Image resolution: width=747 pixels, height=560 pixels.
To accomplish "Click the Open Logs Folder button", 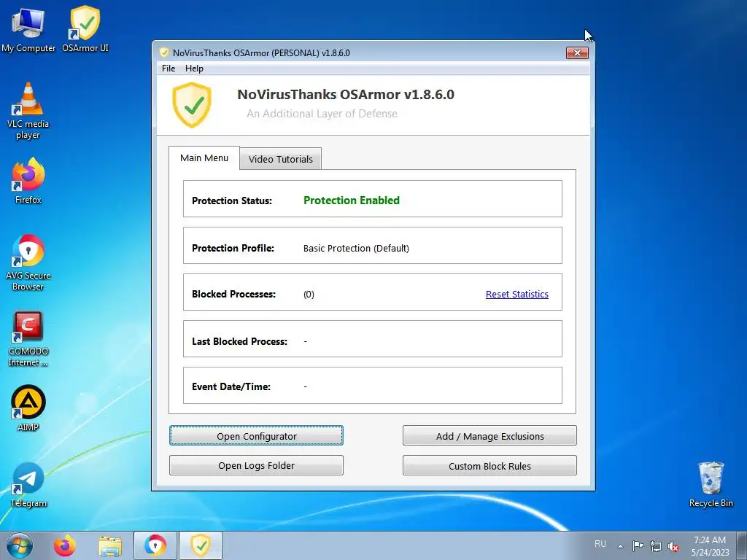I will click(x=256, y=465).
